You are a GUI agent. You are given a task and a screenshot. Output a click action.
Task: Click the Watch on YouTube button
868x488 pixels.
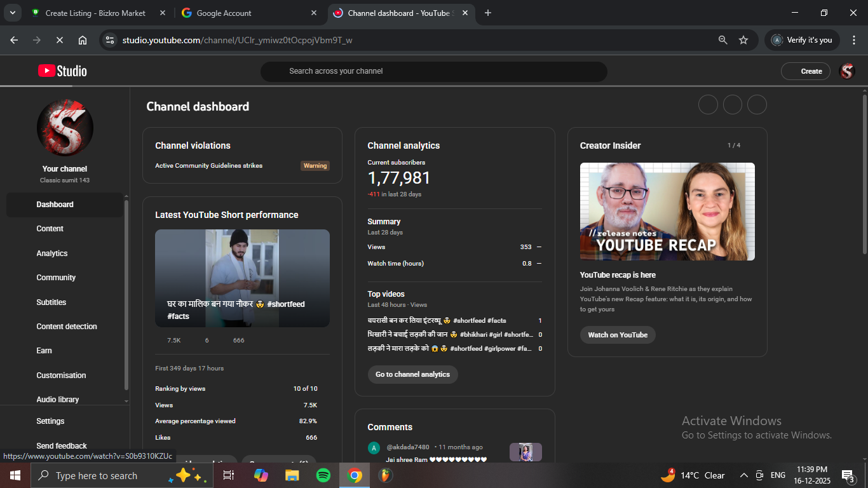[x=617, y=335]
